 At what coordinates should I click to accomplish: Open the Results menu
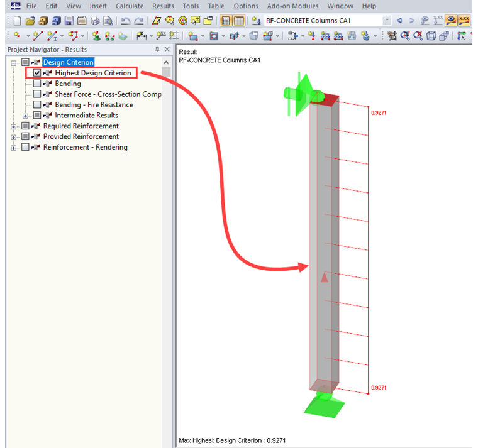163,6
